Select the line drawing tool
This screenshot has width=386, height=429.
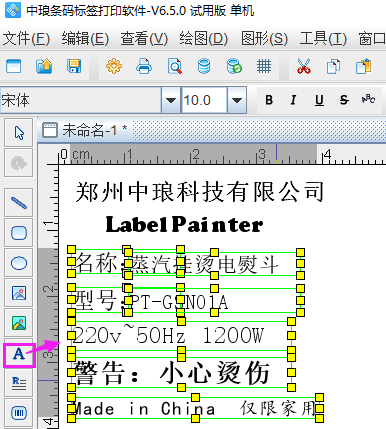pos(19,202)
